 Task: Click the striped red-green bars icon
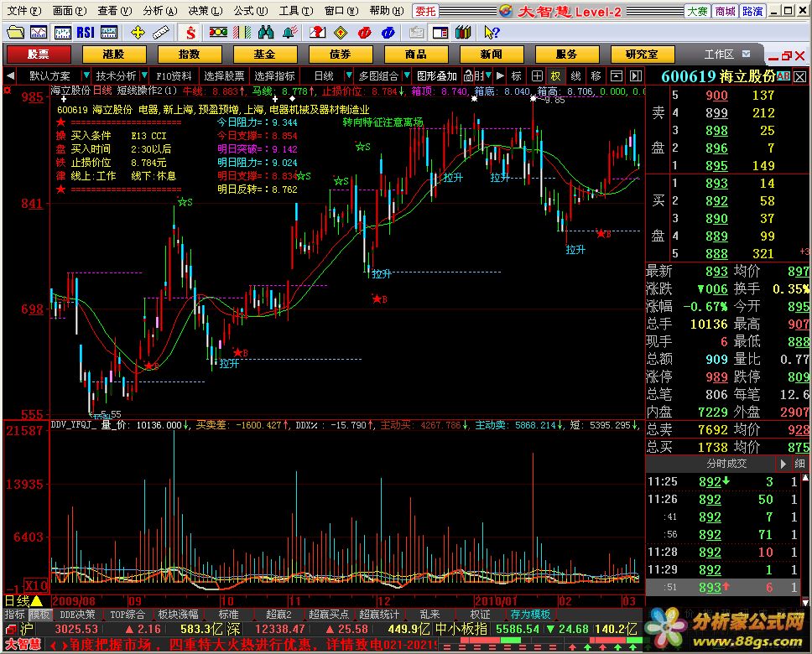click(x=242, y=34)
